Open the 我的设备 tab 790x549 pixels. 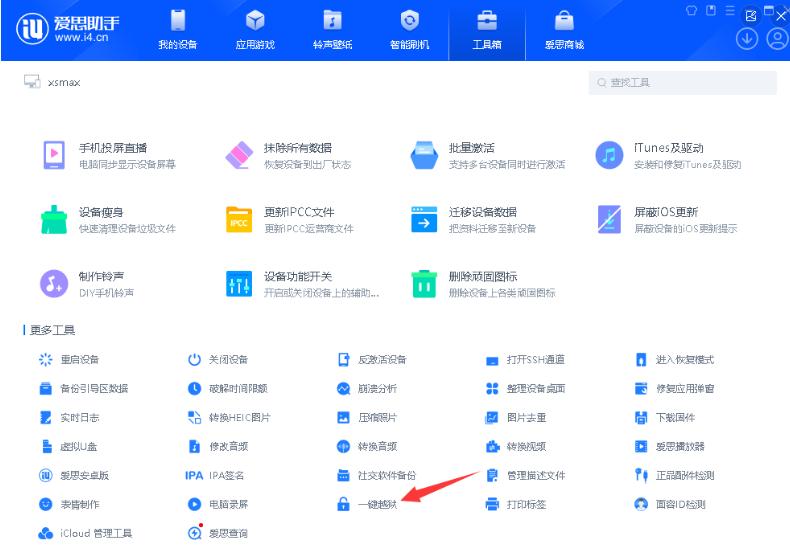click(177, 30)
